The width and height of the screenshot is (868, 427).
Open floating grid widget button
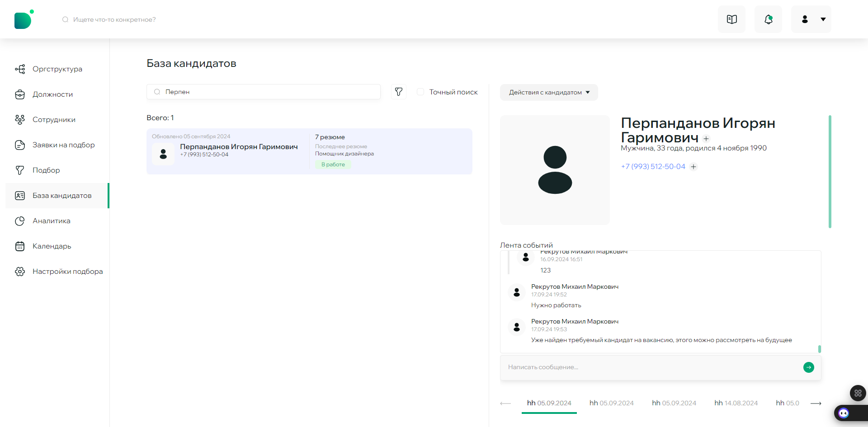[858, 393]
